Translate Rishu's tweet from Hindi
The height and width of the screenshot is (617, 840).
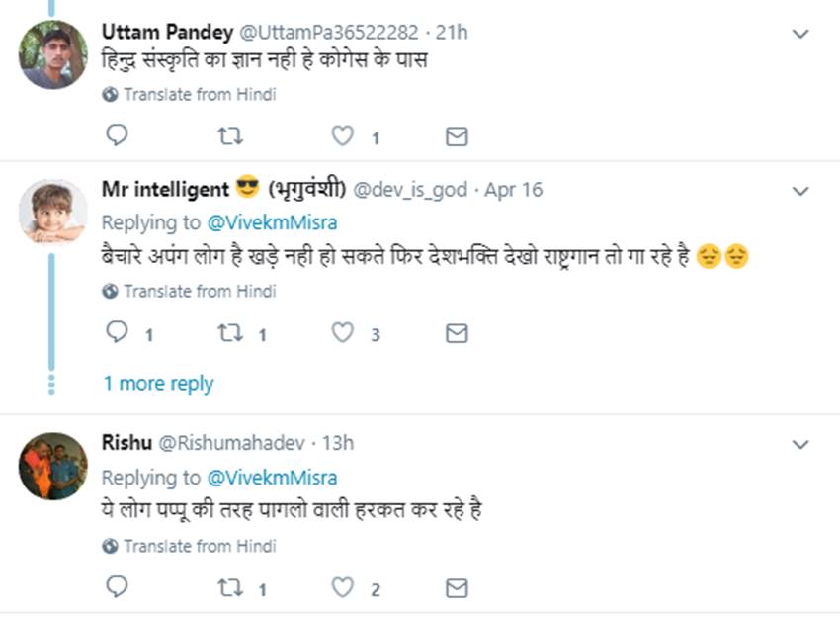(199, 546)
